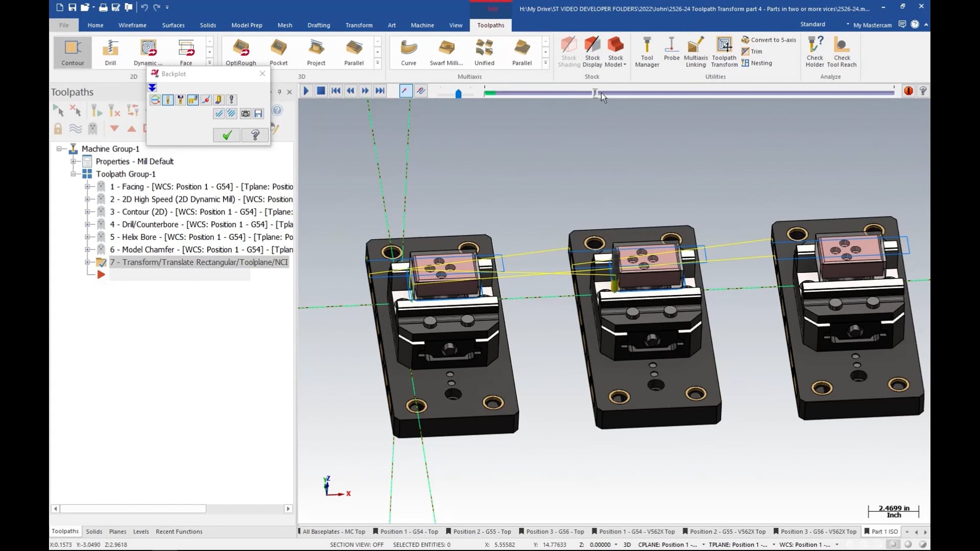The image size is (980, 551).
Task: Click the Help question mark button
Action: coord(254,135)
